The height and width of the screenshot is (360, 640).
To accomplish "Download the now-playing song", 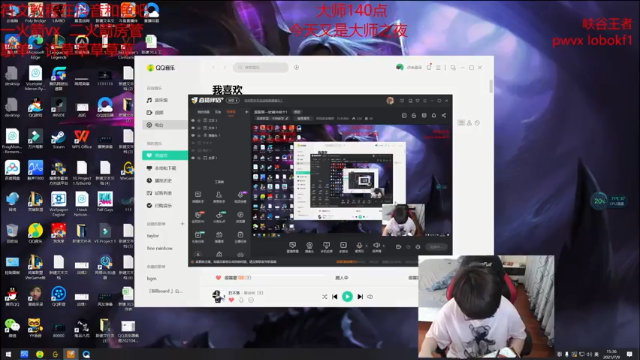I will [x=241, y=300].
